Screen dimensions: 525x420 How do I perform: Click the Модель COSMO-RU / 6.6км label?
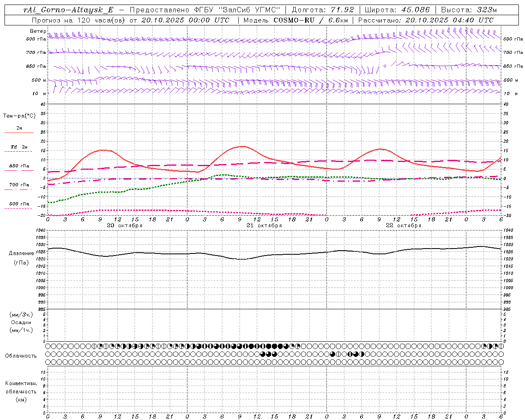coord(295,20)
